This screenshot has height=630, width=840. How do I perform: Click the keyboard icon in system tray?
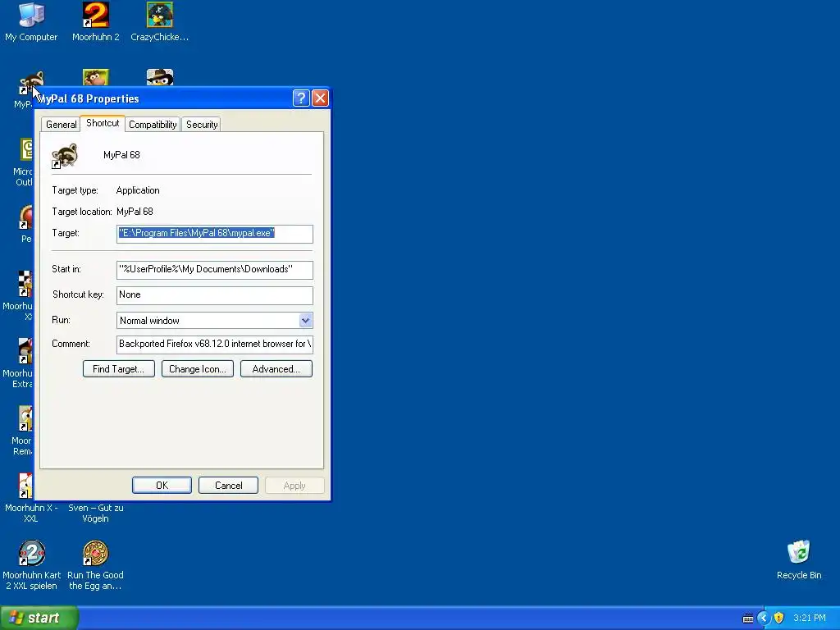tap(748, 619)
